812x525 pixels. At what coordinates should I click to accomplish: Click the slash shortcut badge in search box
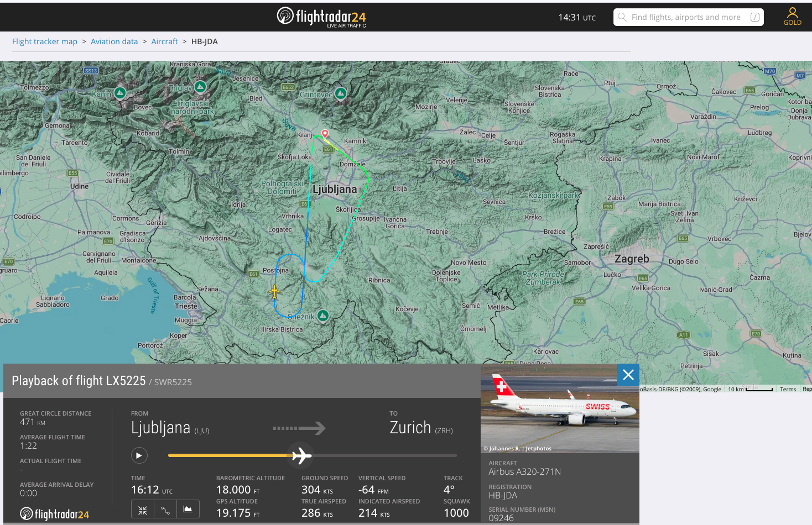click(x=755, y=17)
